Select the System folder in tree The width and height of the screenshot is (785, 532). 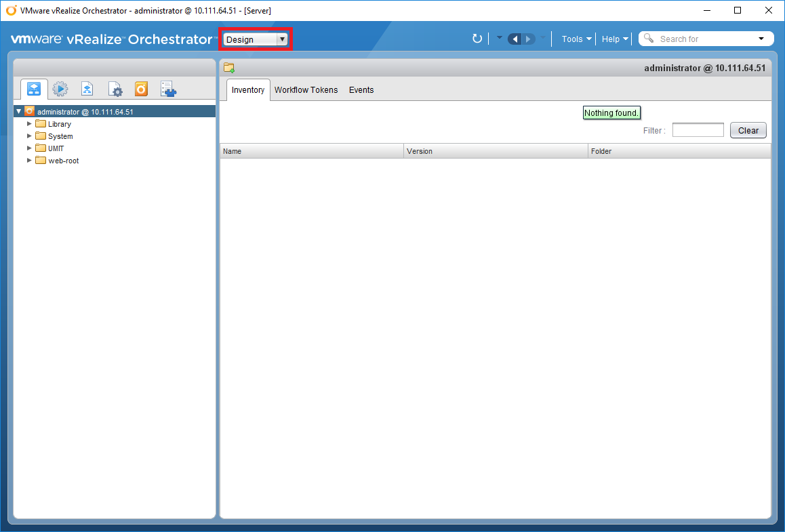[60, 136]
